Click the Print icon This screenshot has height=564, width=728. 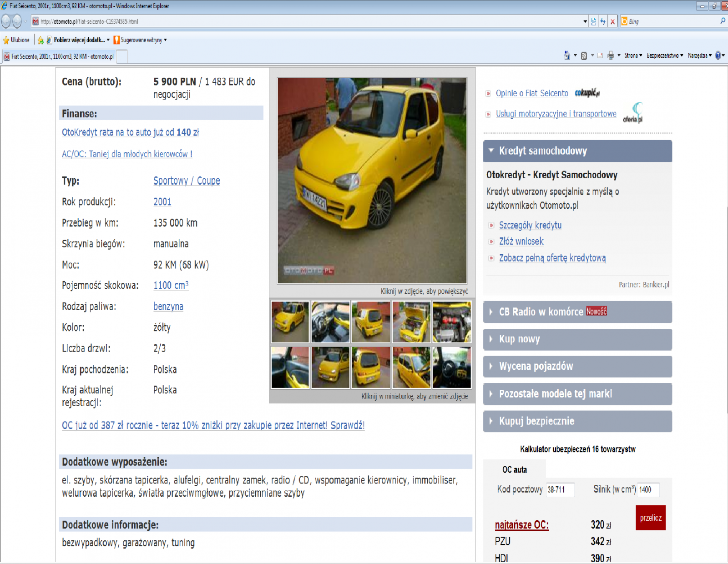tap(611, 55)
